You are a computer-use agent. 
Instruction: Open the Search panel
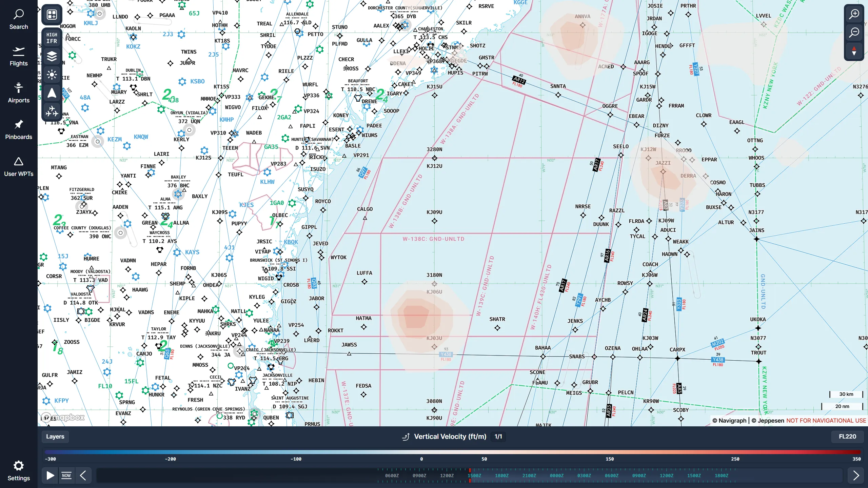pos(19,19)
